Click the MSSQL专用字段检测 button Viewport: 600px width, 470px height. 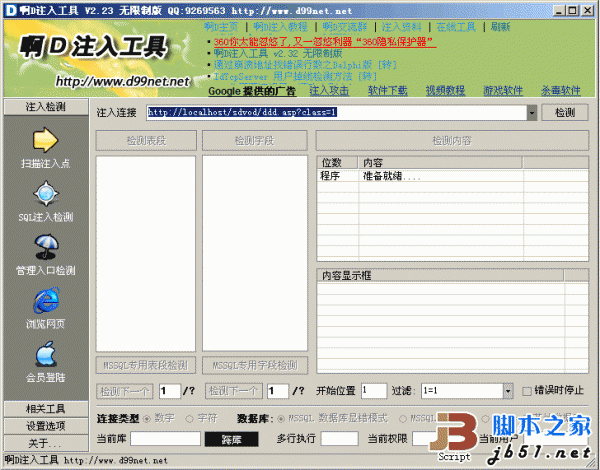pyautogui.click(x=255, y=365)
